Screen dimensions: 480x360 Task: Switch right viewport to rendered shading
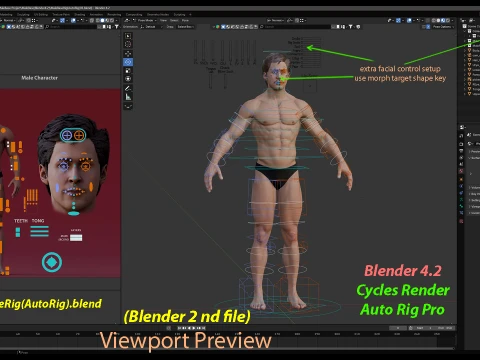click(x=448, y=20)
